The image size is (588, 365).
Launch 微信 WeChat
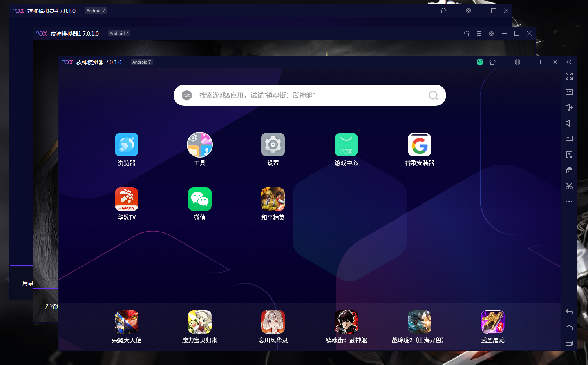[200, 199]
